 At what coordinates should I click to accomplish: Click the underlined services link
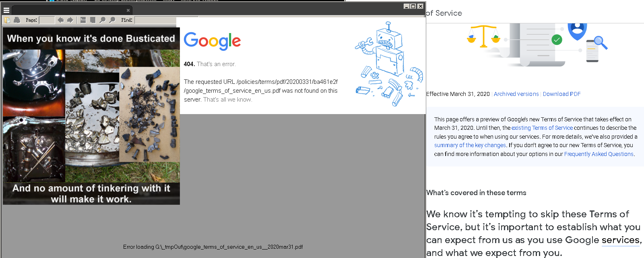620,240
